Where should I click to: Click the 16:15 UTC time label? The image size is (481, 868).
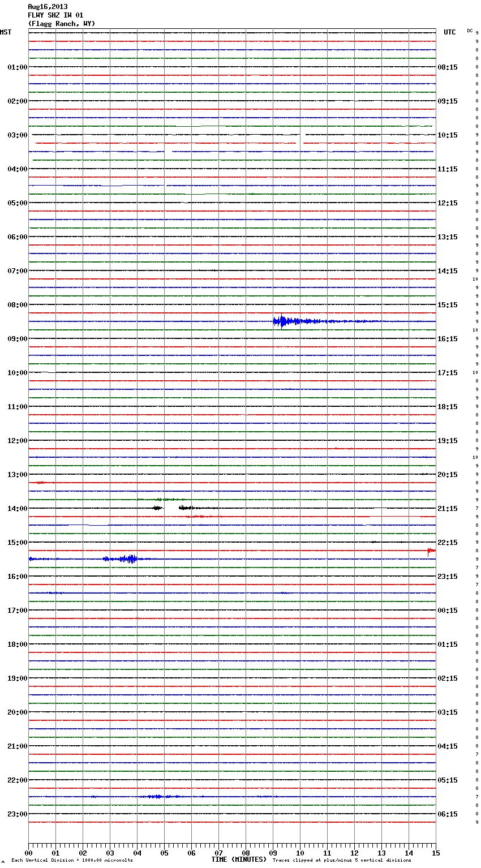click(448, 339)
